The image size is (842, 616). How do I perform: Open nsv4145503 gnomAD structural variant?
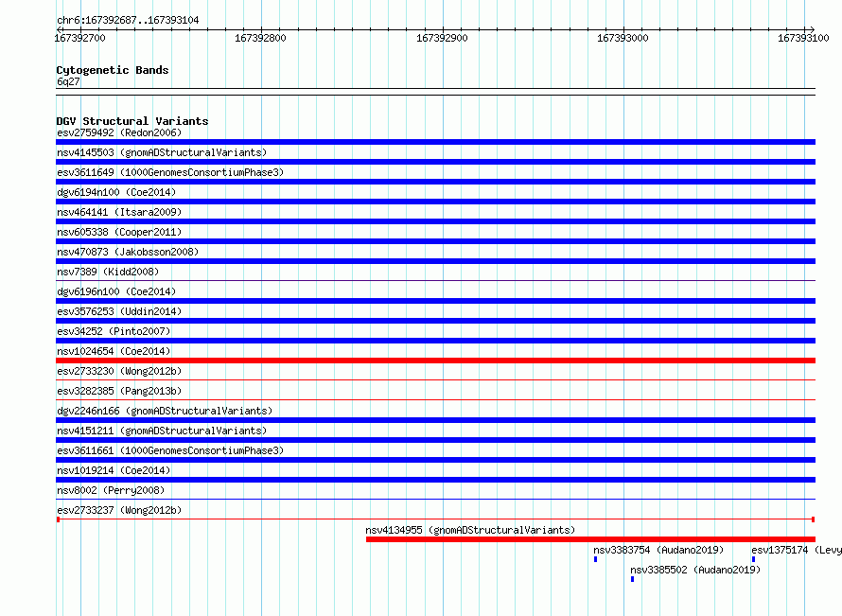point(162,152)
